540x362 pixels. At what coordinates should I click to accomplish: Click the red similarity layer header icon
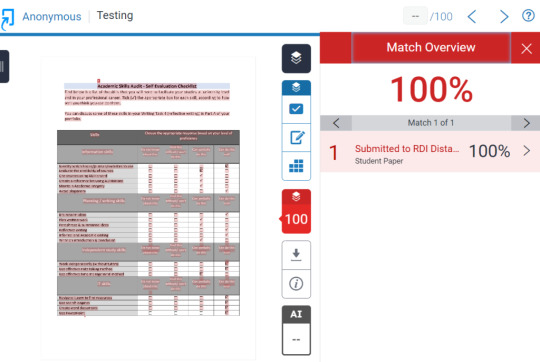pyautogui.click(x=296, y=197)
